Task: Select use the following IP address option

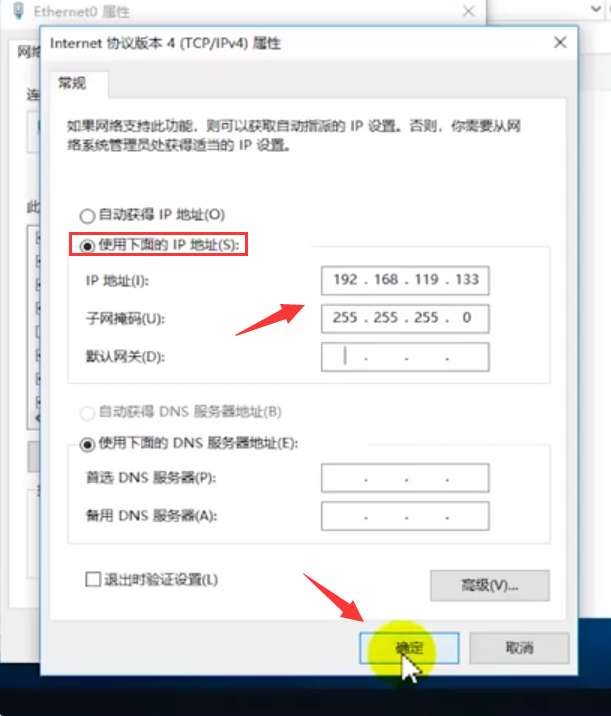Action: [87, 246]
